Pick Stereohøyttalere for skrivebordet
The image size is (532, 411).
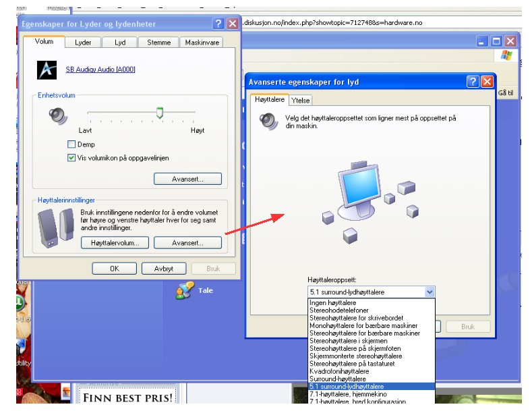372,318
